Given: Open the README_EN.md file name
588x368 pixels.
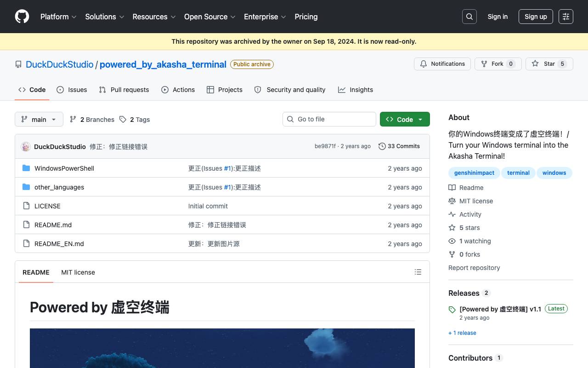Looking at the screenshot, I should [59, 244].
